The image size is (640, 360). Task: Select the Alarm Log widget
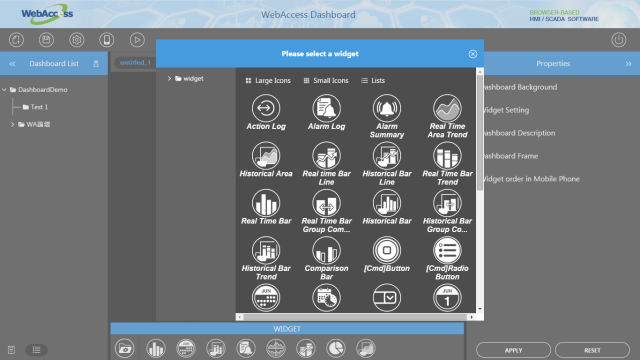click(x=326, y=112)
